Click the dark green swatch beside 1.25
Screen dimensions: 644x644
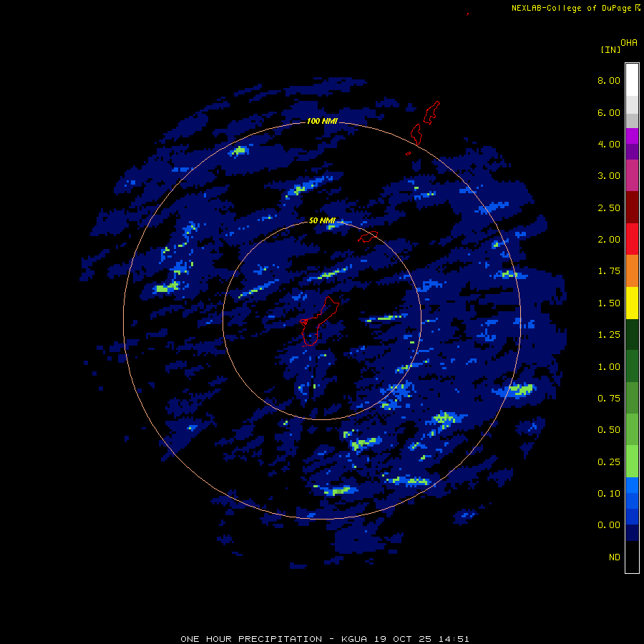point(632,334)
